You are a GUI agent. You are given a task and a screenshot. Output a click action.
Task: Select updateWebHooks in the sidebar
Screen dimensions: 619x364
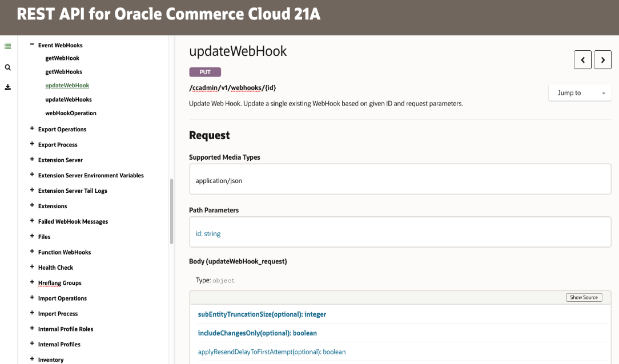(69, 99)
